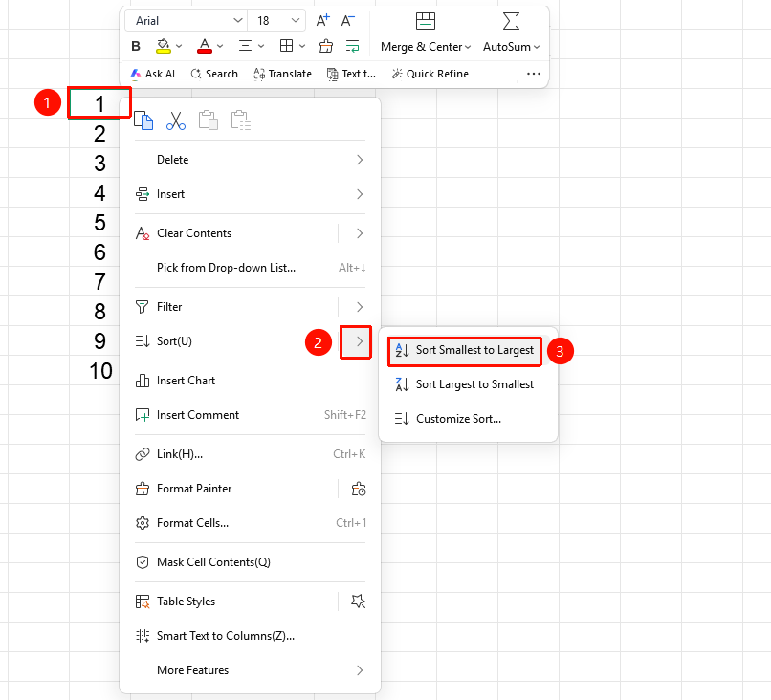Choose Mask Cell Contents(Q) entry

coord(251,562)
